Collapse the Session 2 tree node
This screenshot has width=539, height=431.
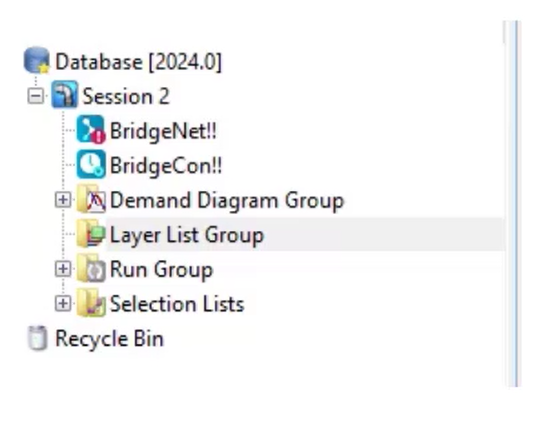36,96
